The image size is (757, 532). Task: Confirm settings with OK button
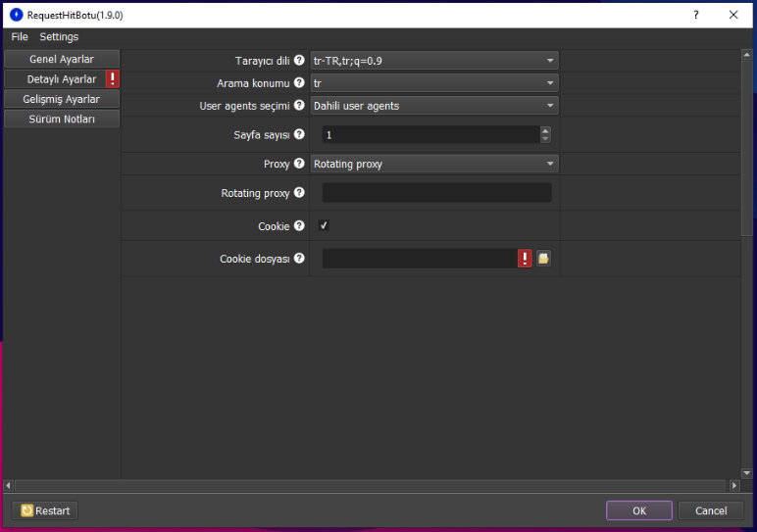click(638, 510)
